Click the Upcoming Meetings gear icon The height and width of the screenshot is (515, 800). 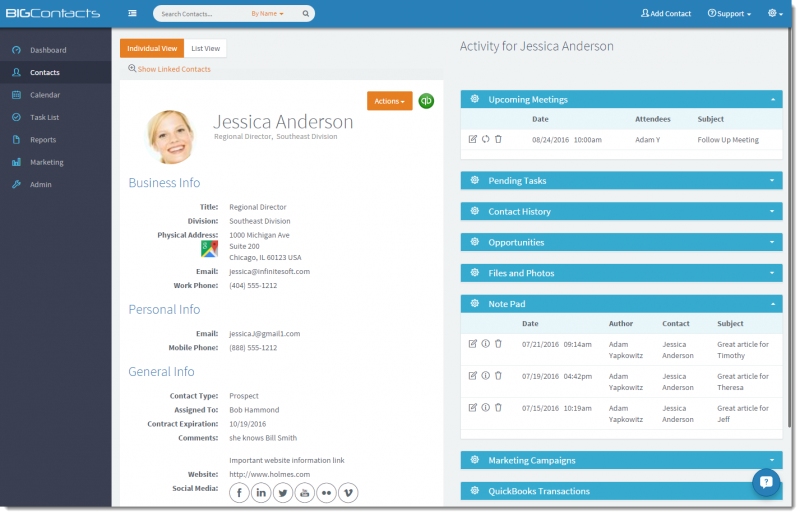point(474,99)
